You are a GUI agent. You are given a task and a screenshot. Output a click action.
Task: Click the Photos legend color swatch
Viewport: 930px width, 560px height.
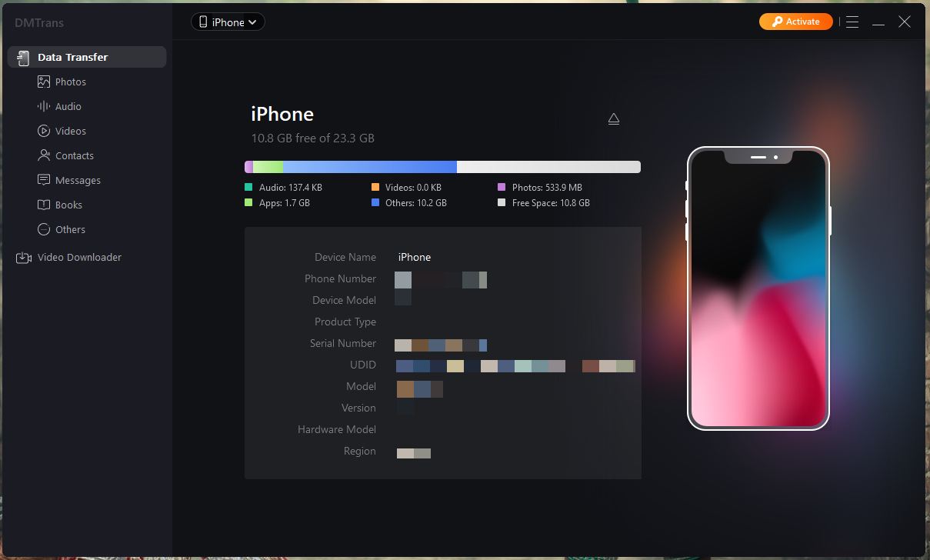(502, 187)
